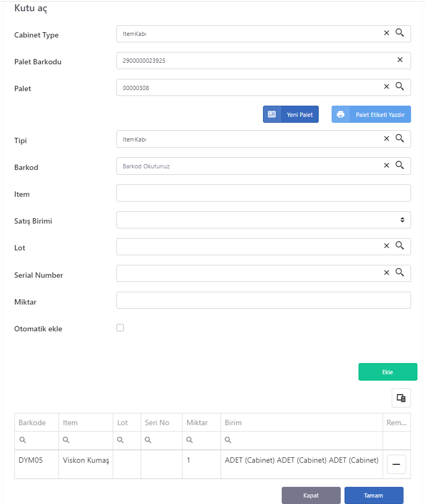Open Cabinet Type lookup search

pyautogui.click(x=400, y=33)
